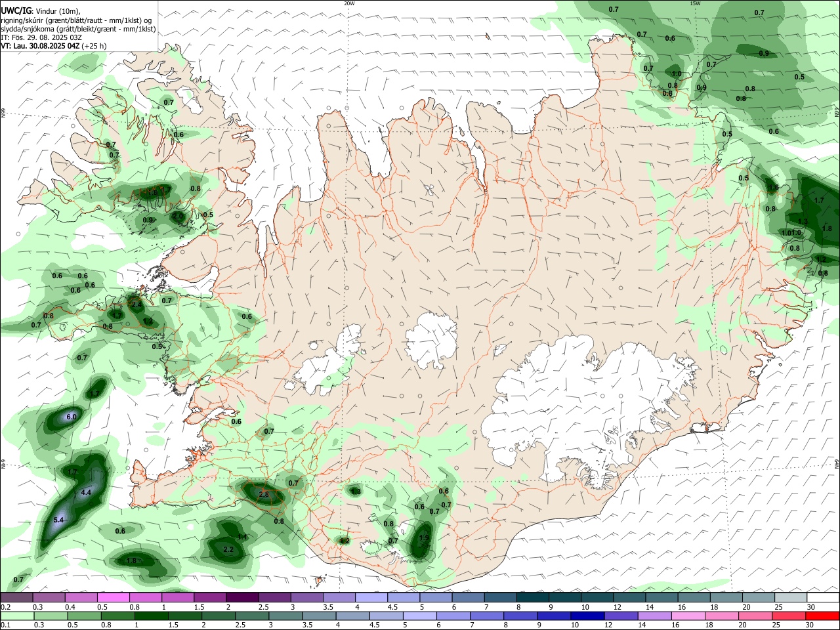The width and height of the screenshot is (840, 630).
Task: Click the 2.8 precipitation value
Action: (x=264, y=494)
